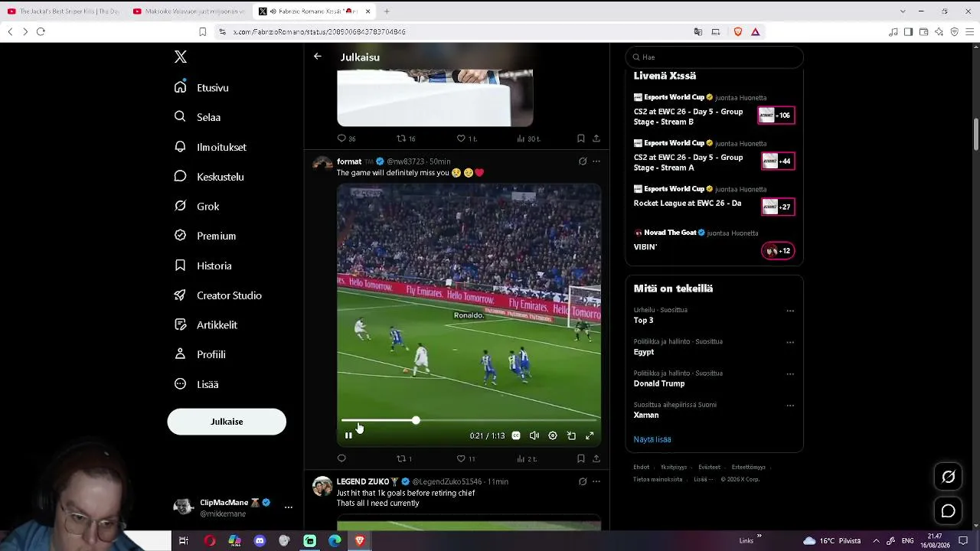The image size is (980, 551).
Task: Open Brave Rewards triangle icon
Action: [756, 32]
